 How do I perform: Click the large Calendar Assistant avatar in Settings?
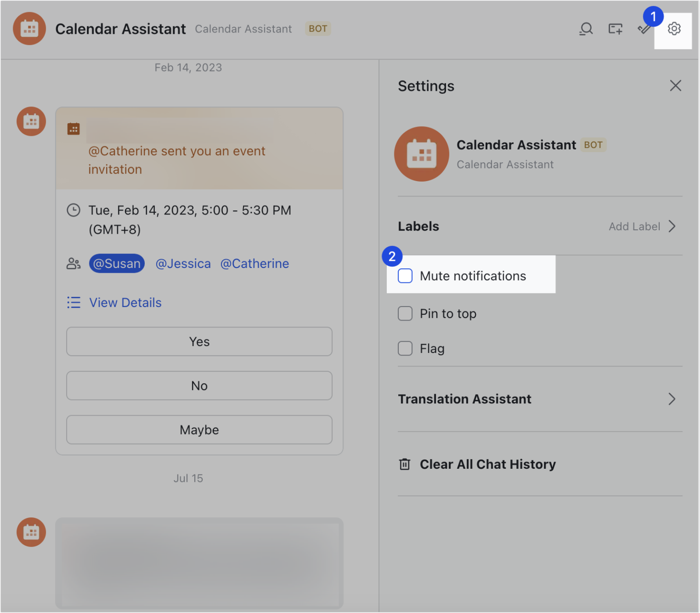[x=421, y=154]
